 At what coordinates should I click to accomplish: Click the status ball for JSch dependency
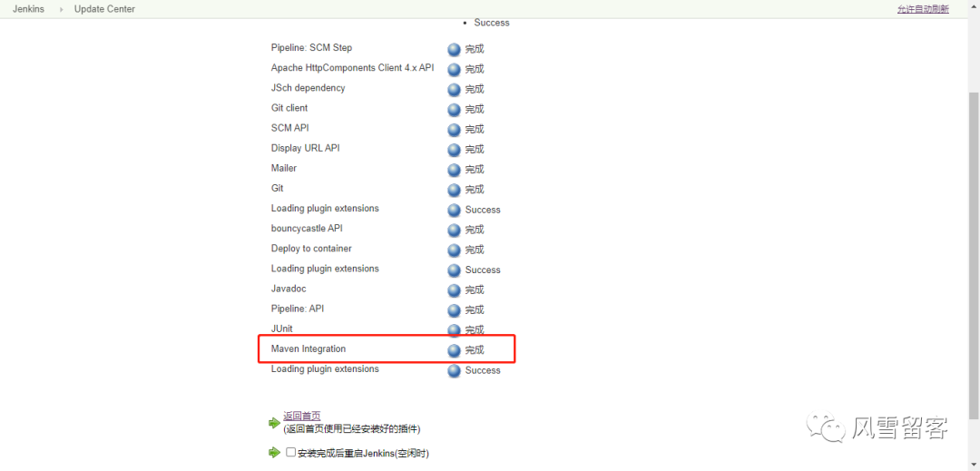455,90
